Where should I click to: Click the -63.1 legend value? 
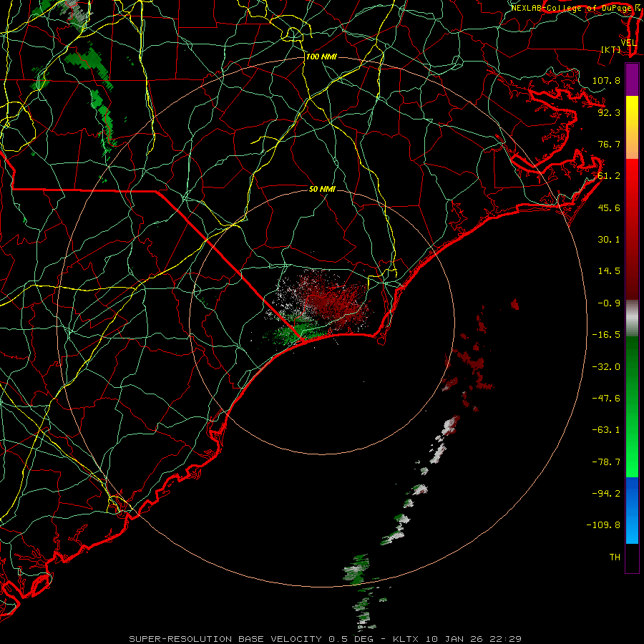(x=606, y=429)
